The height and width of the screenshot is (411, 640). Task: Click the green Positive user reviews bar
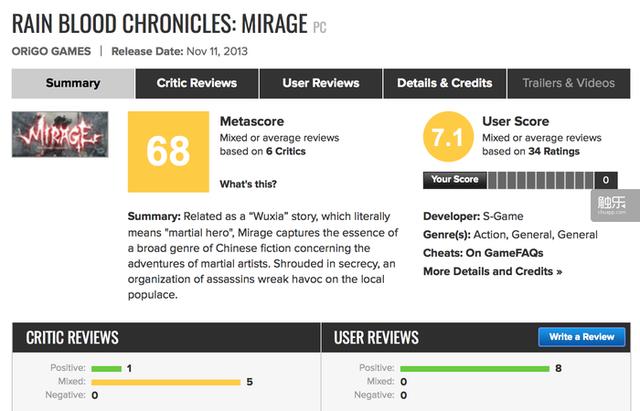coord(475,369)
